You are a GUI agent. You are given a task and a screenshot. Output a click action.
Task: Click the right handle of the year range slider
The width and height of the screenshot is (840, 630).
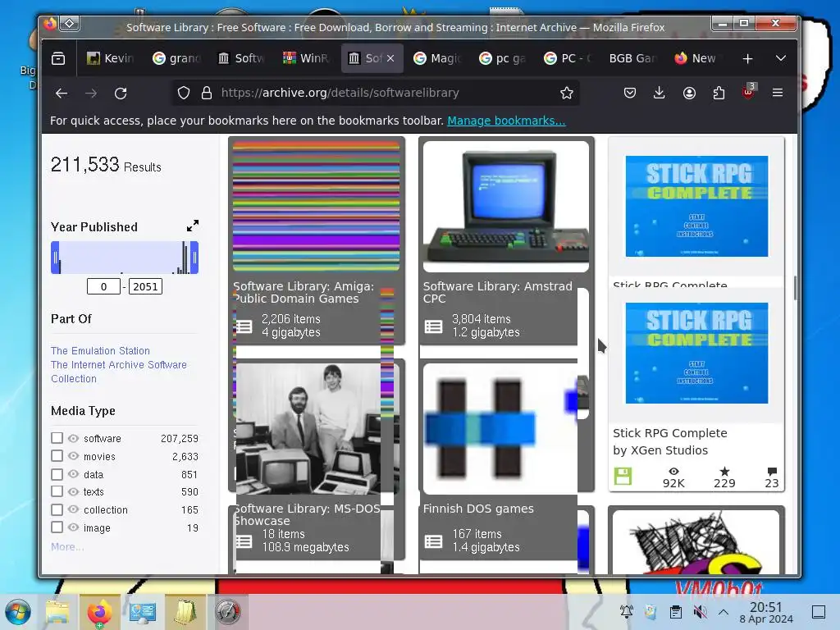(194, 258)
